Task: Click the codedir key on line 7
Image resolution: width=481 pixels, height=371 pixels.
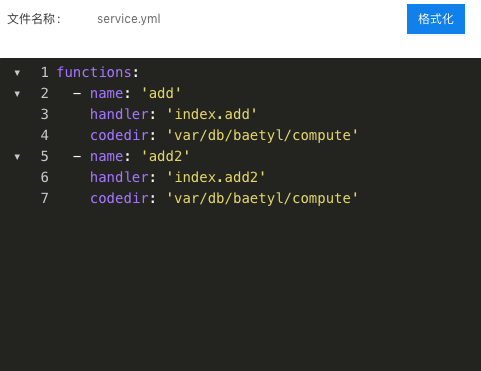Action: pyautogui.click(x=119, y=198)
